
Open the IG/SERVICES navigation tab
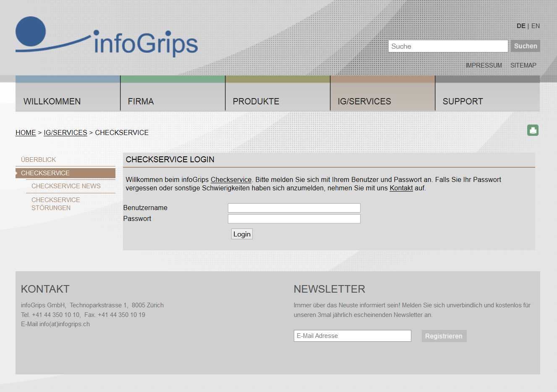(383, 93)
